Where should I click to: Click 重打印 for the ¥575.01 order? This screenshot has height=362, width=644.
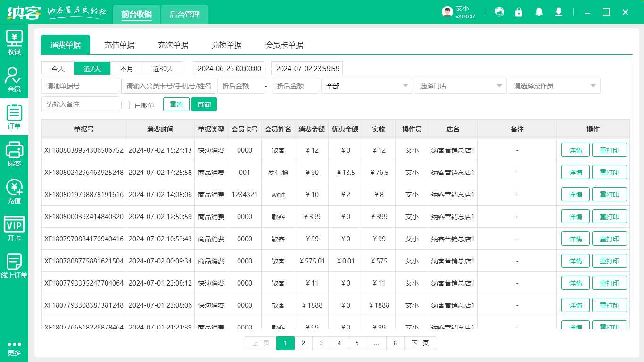click(610, 261)
